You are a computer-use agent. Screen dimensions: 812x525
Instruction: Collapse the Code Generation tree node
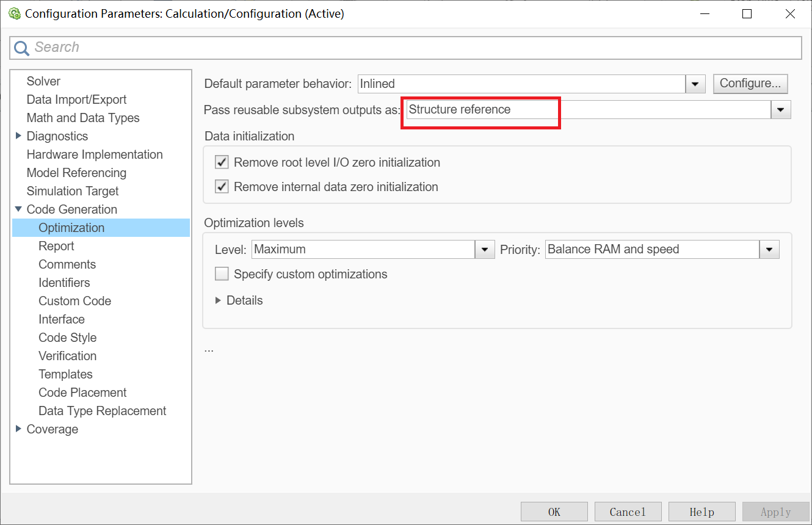click(x=18, y=209)
